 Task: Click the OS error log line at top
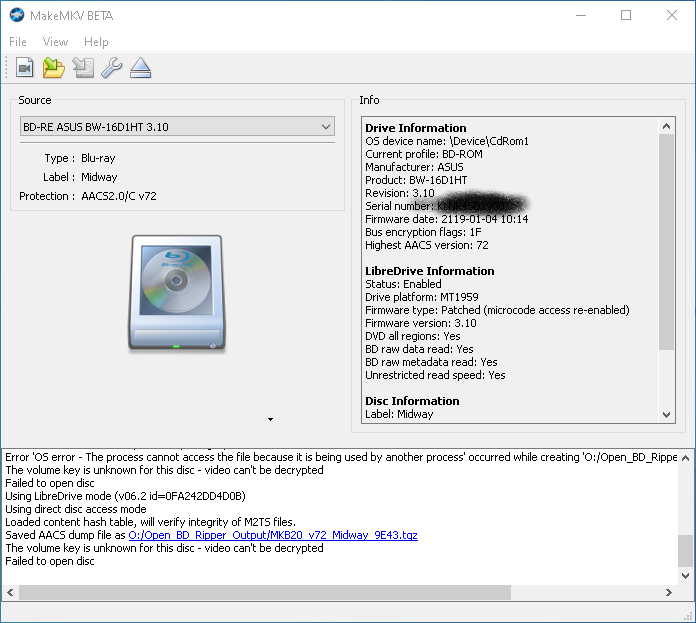341,457
